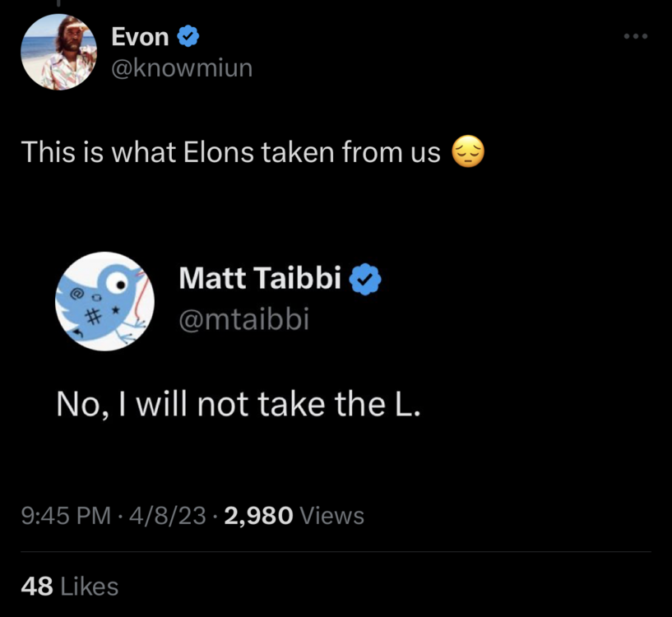This screenshot has height=617, width=672.
Task: Click the pensive face emoji
Action: pyautogui.click(x=469, y=152)
